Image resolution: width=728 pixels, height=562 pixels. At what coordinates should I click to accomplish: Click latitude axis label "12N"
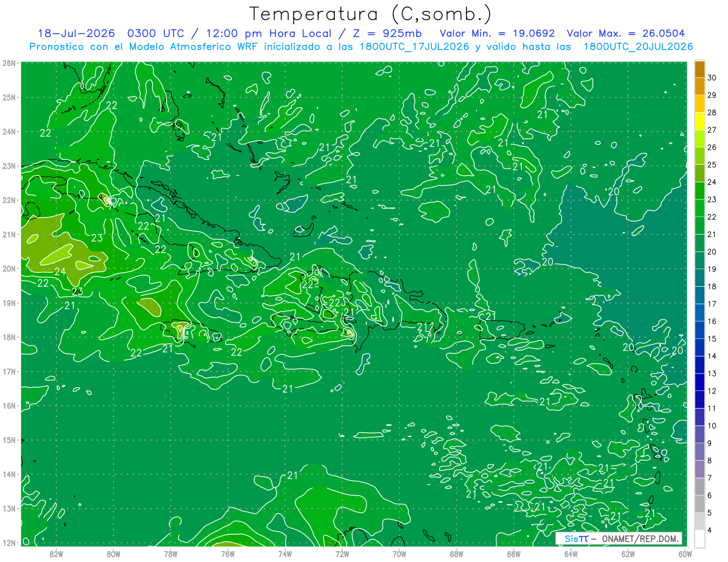(x=9, y=543)
